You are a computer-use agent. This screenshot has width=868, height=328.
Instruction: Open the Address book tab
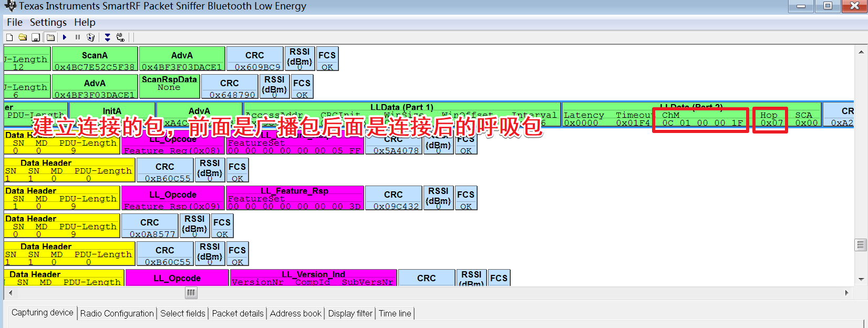[296, 313]
